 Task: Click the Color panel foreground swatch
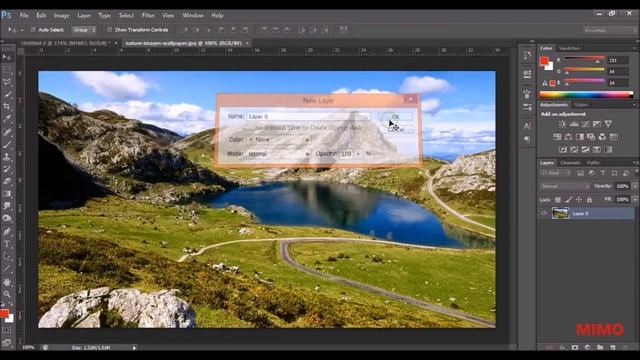tap(544, 61)
